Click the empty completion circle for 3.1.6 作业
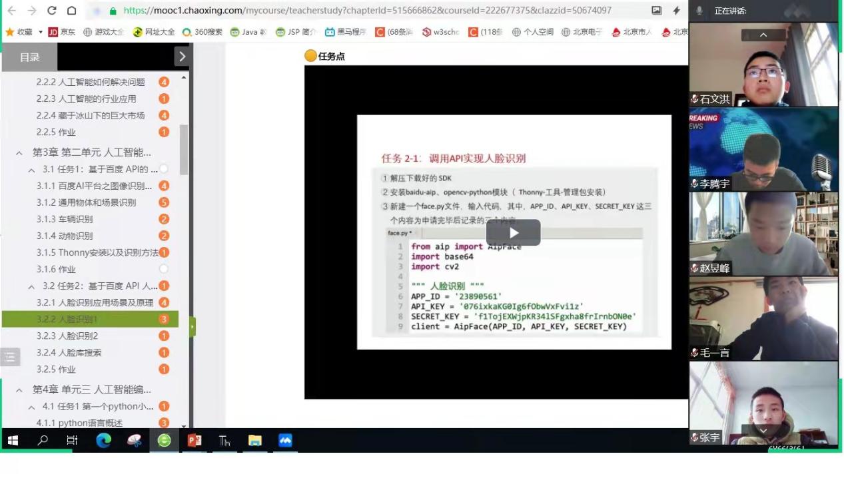This screenshot has width=844, height=504. (x=164, y=269)
